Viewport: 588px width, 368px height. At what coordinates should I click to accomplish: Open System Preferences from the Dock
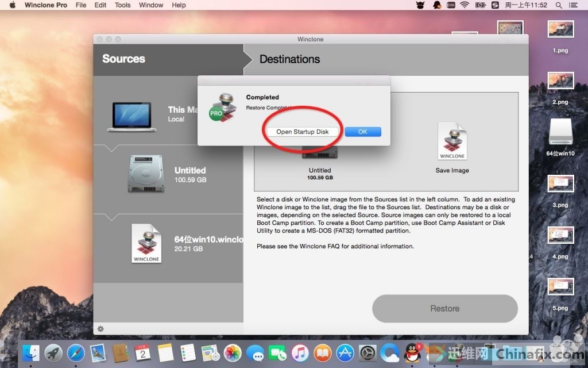click(367, 354)
